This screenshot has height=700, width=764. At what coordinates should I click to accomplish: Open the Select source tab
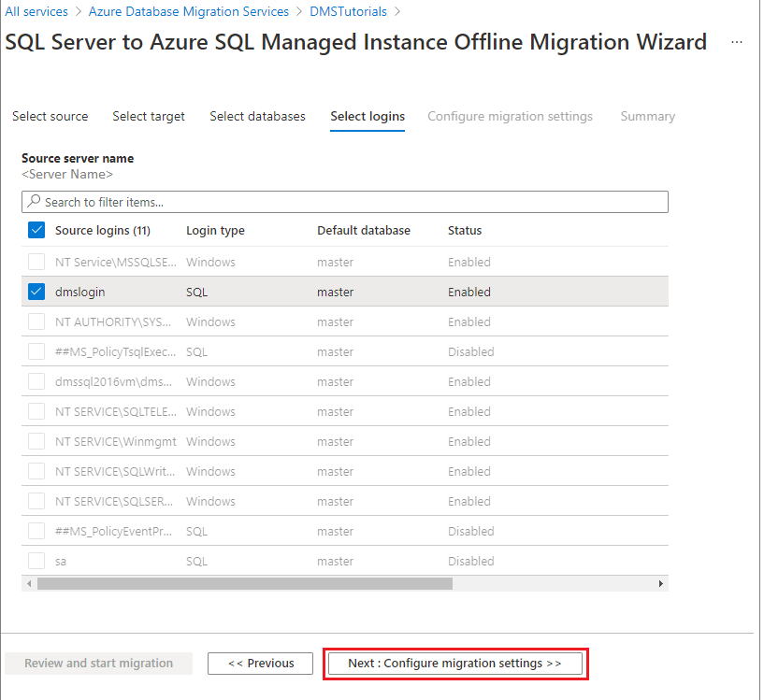(x=50, y=117)
